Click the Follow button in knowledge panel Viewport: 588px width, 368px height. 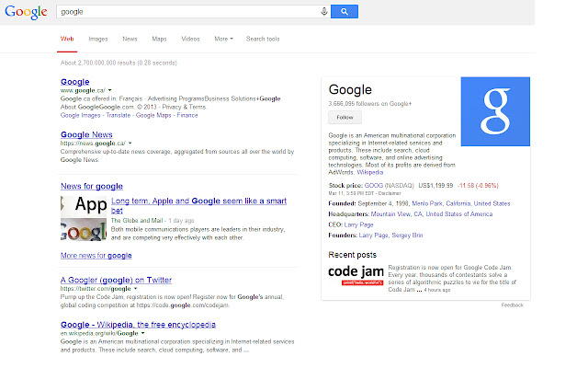(x=345, y=117)
